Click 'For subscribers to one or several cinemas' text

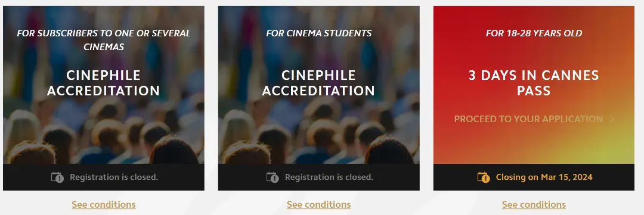click(104, 40)
